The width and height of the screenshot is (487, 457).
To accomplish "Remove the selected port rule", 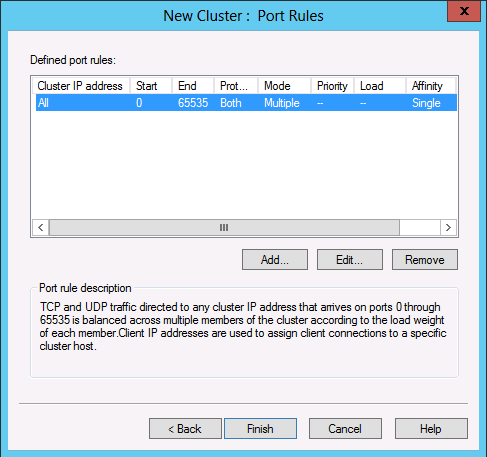I will pyautogui.click(x=425, y=259).
